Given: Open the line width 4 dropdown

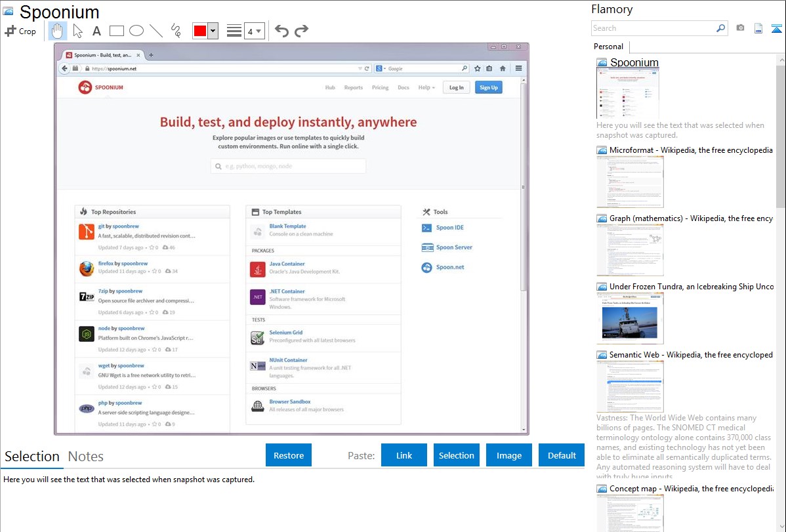Looking at the screenshot, I should point(255,31).
